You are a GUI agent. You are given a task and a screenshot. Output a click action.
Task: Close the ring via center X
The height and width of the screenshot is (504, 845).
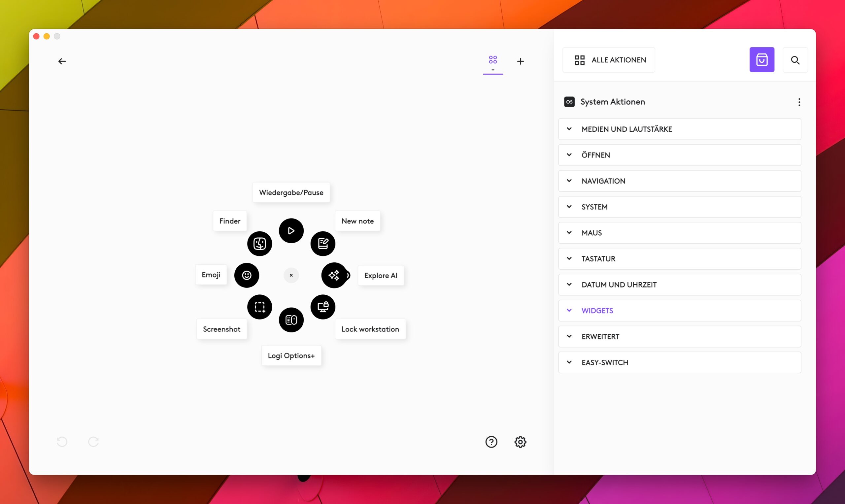point(291,275)
